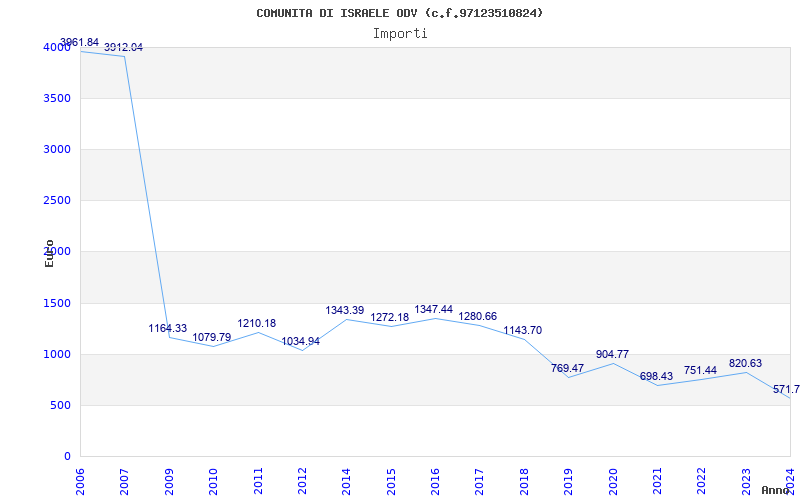Click the 2007 x-axis year label

[124, 481]
